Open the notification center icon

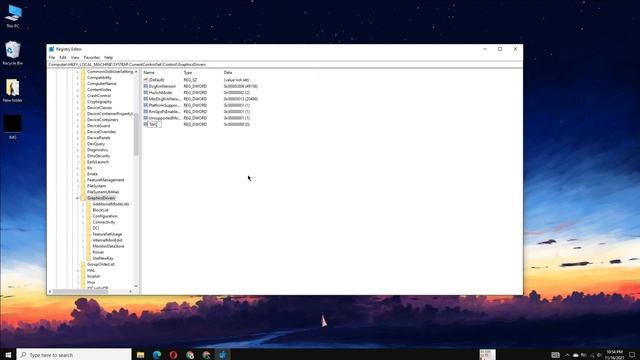(632, 355)
